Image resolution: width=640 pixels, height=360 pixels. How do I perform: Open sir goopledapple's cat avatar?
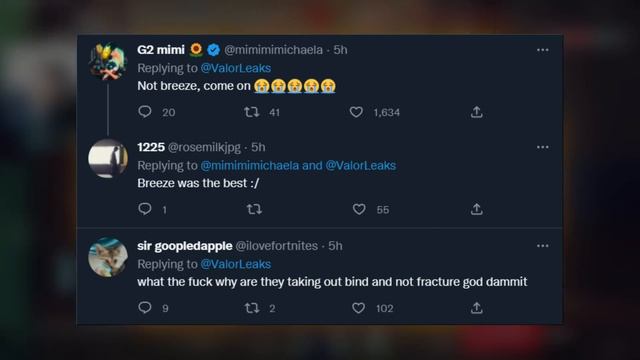[108, 257]
